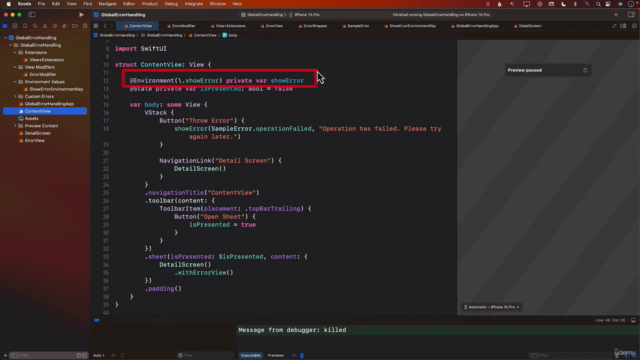Image resolution: width=640 pixels, height=360 pixels.
Task: Open the Debug menu
Action: (x=171, y=4)
